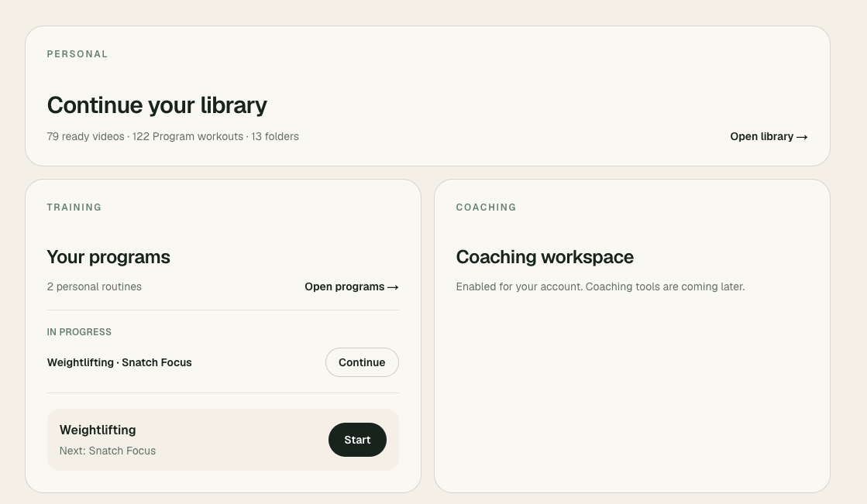Start the next Weightlifting workout
This screenshot has height=504, width=867.
[357, 440]
